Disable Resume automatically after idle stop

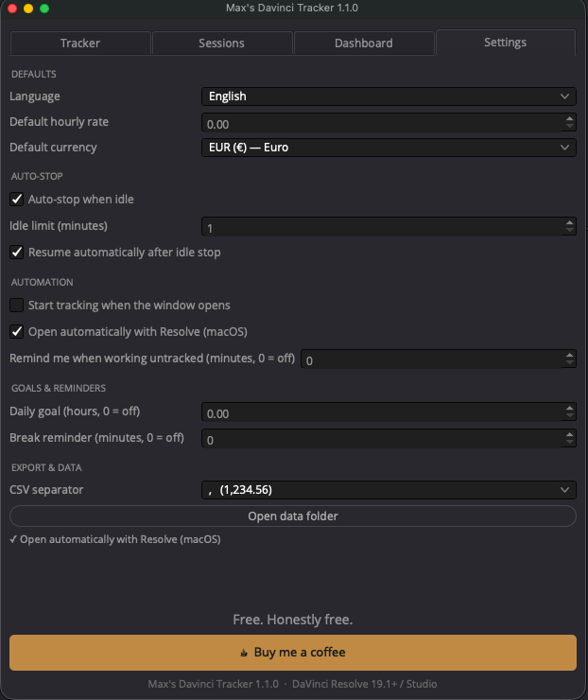point(17,253)
